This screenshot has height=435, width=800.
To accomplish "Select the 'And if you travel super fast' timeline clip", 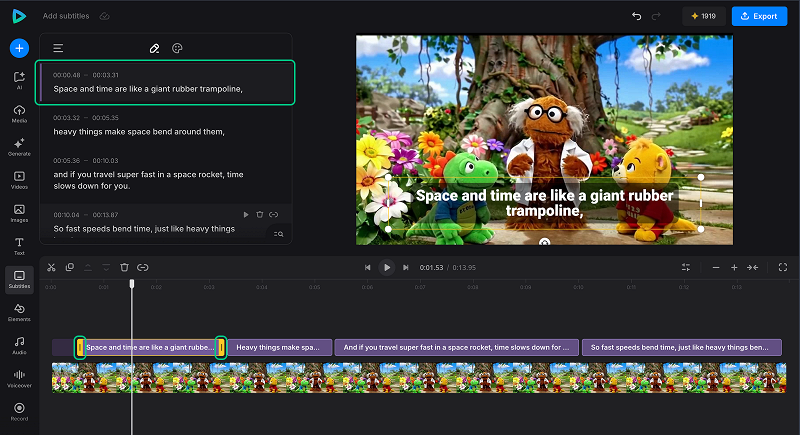I will point(456,347).
